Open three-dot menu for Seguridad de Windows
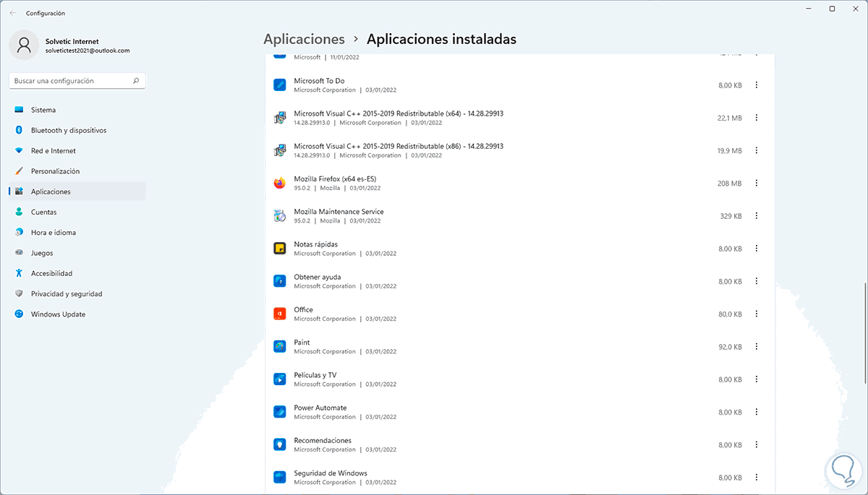Image resolution: width=868 pixels, height=495 pixels. (757, 477)
